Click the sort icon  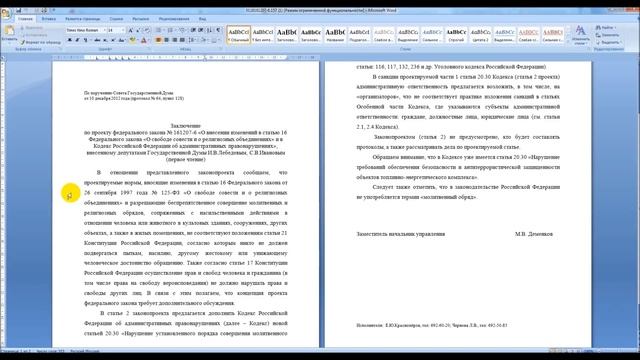coord(210,31)
